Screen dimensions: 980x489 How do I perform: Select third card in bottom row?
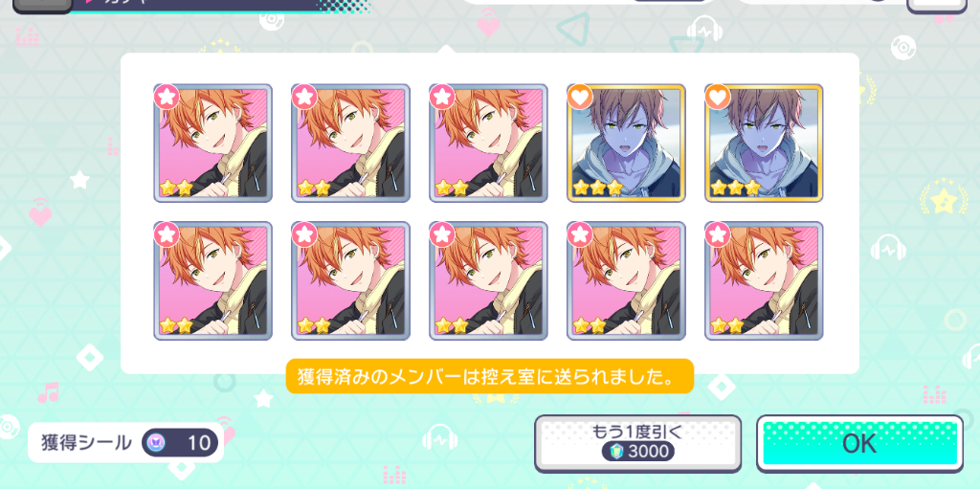488,280
